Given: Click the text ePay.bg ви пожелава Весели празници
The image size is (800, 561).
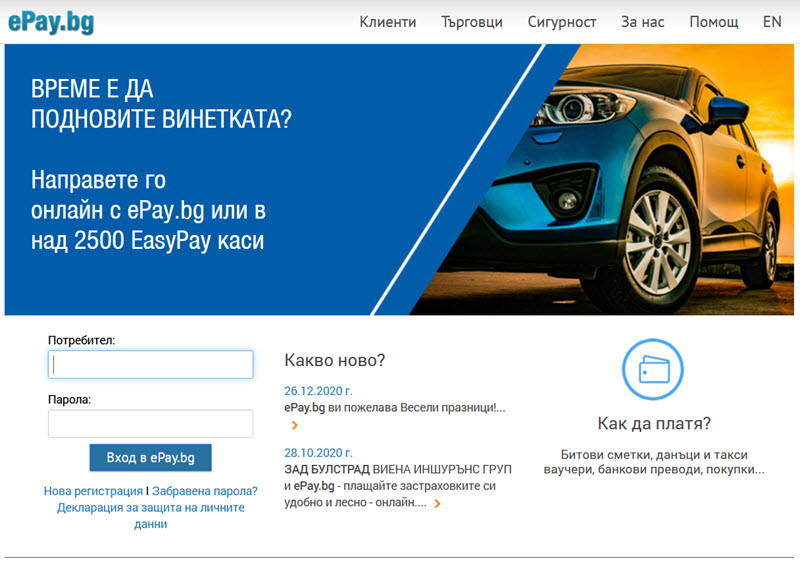Looking at the screenshot, I should [x=395, y=408].
